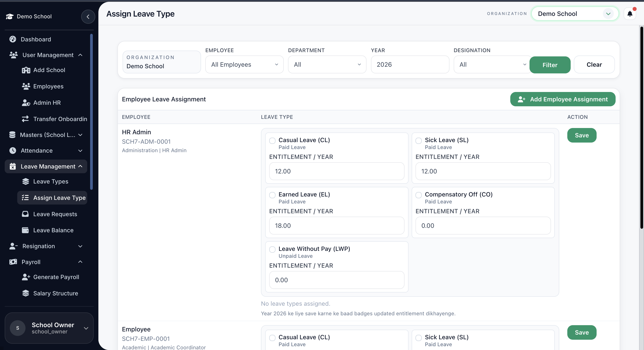Click the Clear button
This screenshot has width=644, height=350.
pos(594,64)
